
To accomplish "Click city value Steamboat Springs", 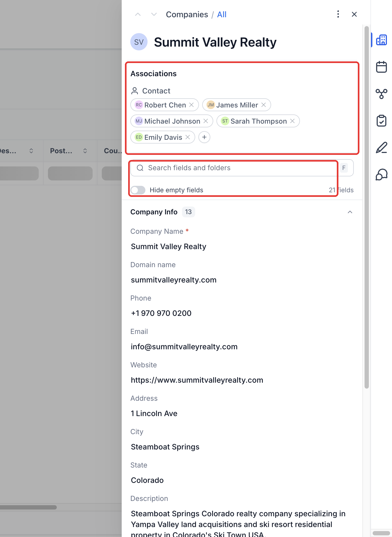I will [x=165, y=447].
